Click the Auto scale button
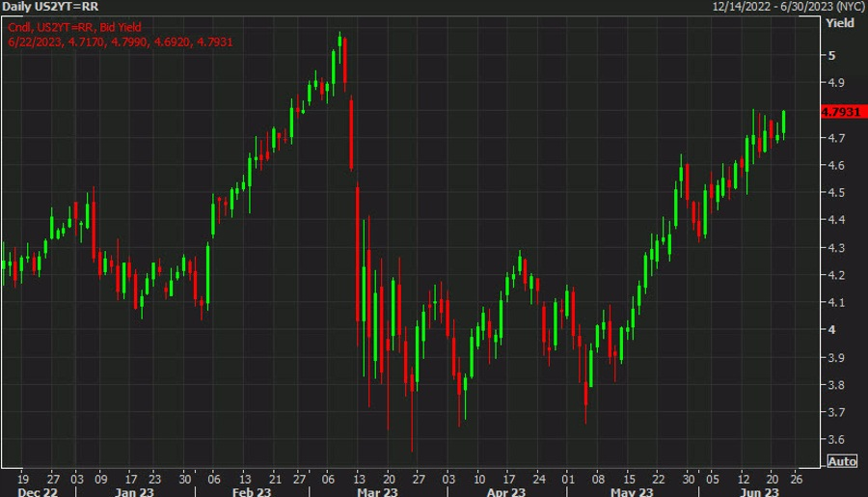Viewport: 868px width, 497px height. (842, 461)
